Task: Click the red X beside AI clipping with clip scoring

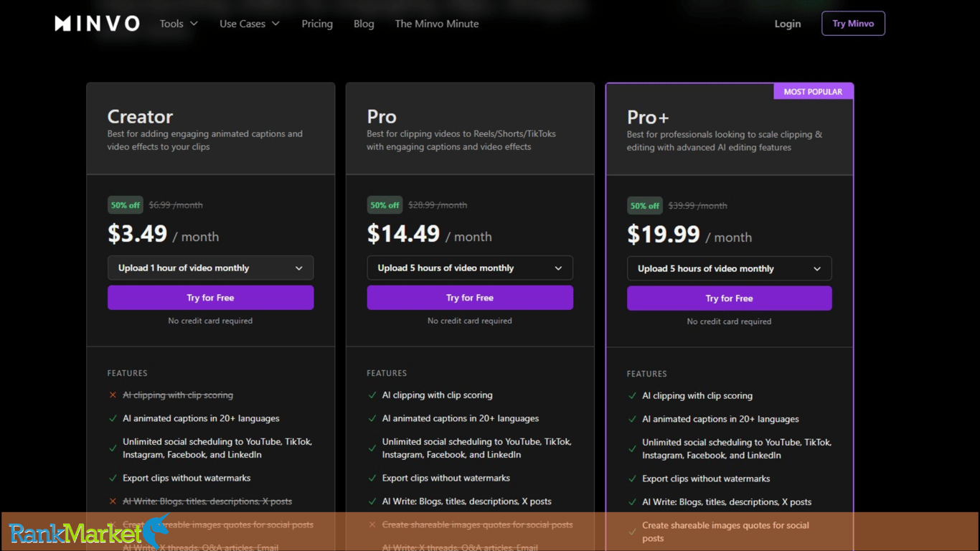Action: pos(113,395)
